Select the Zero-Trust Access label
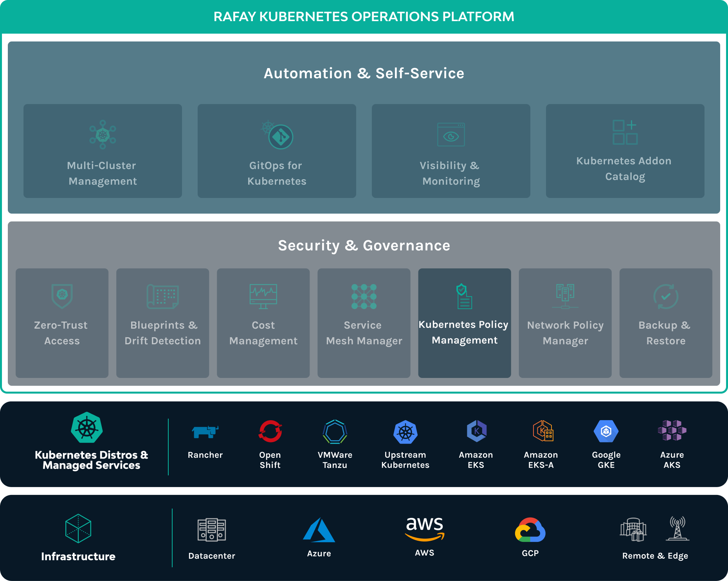The image size is (728, 581). point(61,333)
